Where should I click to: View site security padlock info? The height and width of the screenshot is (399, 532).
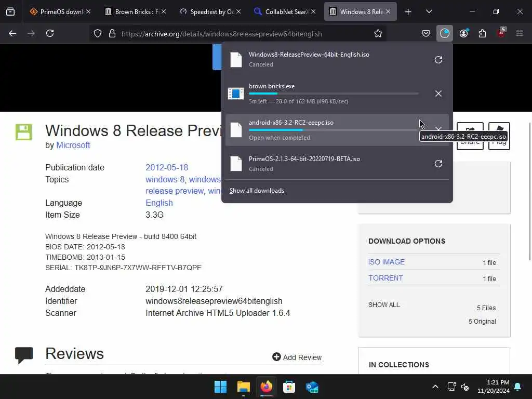coord(112,34)
